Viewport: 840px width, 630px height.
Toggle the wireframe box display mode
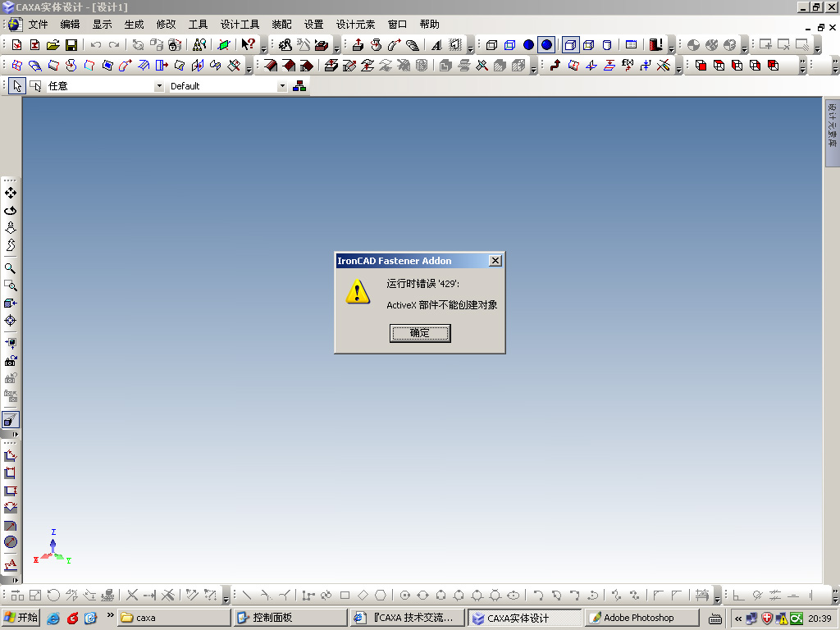coord(492,45)
